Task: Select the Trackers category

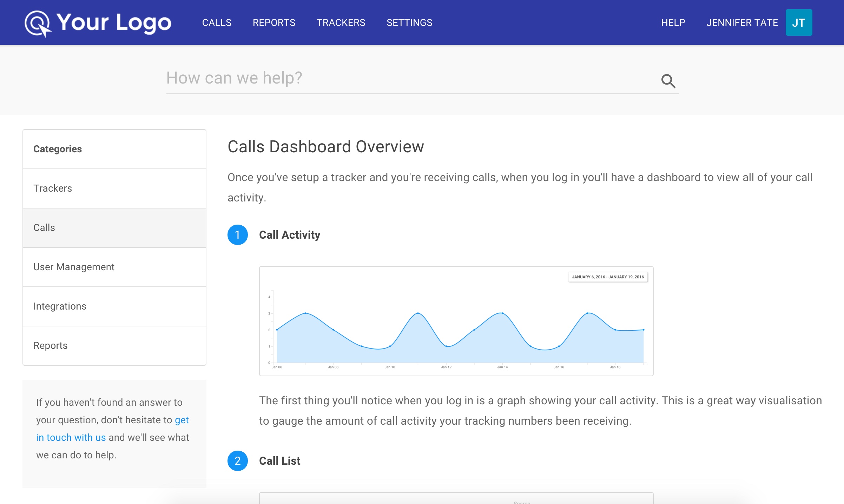Action: [114, 188]
